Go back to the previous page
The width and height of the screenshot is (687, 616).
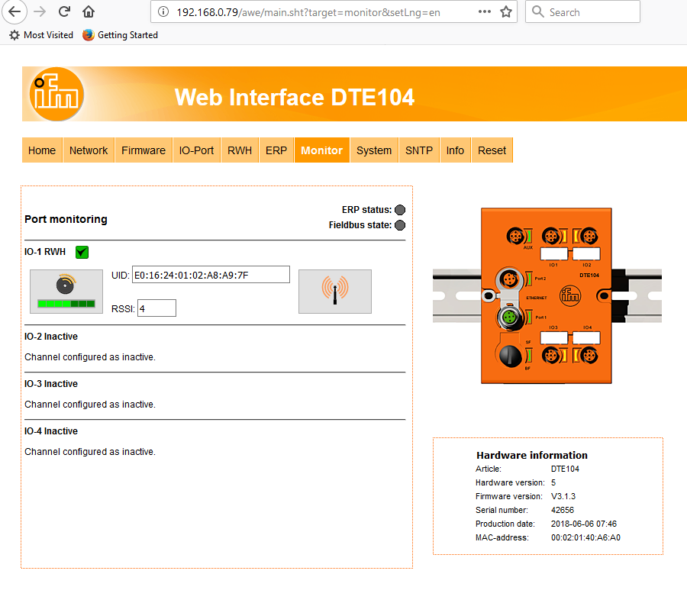[15, 11]
